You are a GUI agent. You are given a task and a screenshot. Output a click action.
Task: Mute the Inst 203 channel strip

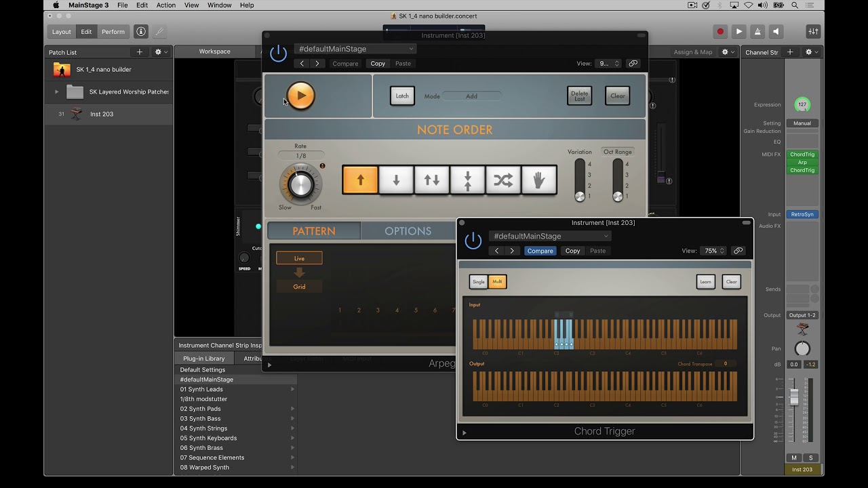pyautogui.click(x=794, y=457)
